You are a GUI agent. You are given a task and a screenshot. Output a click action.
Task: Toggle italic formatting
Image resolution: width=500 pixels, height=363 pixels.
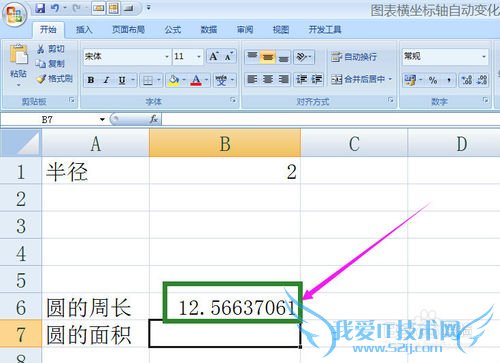click(107, 80)
